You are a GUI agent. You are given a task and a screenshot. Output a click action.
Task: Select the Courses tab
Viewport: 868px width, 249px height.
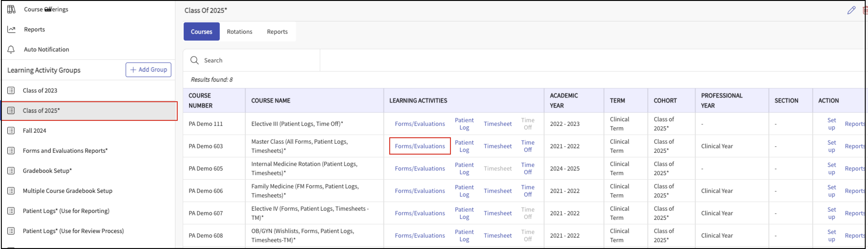(201, 32)
